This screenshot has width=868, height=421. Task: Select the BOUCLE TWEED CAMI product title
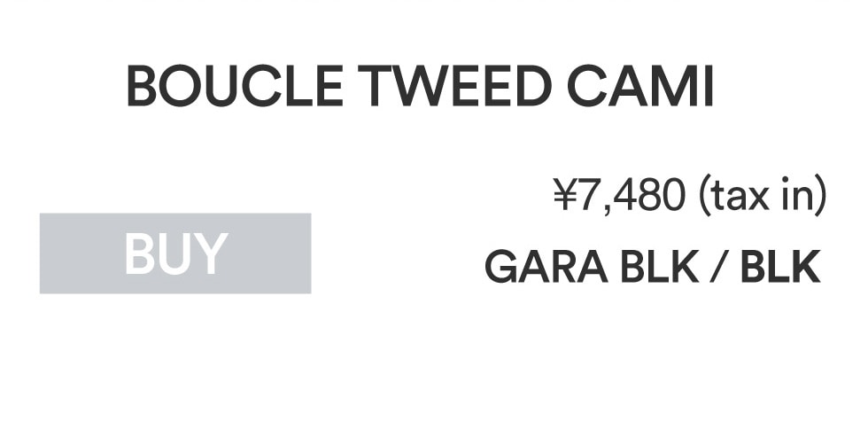pyautogui.click(x=420, y=88)
